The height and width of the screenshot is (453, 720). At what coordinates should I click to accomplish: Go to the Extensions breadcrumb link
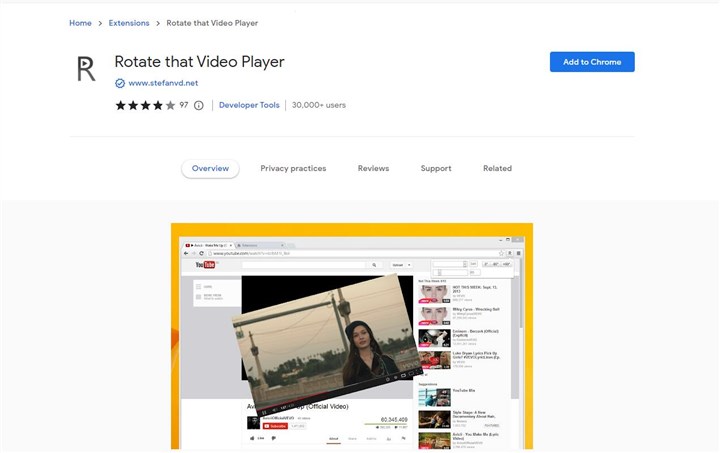coord(129,23)
